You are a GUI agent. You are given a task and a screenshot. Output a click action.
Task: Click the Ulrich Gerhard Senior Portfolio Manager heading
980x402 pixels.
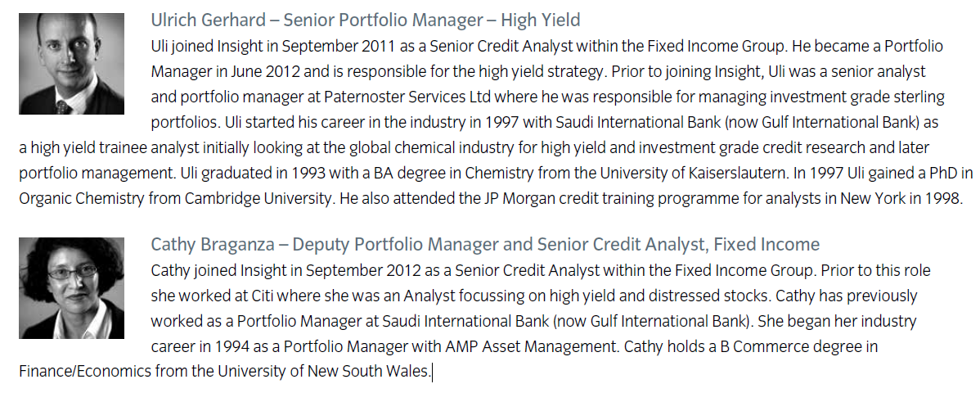click(x=366, y=20)
